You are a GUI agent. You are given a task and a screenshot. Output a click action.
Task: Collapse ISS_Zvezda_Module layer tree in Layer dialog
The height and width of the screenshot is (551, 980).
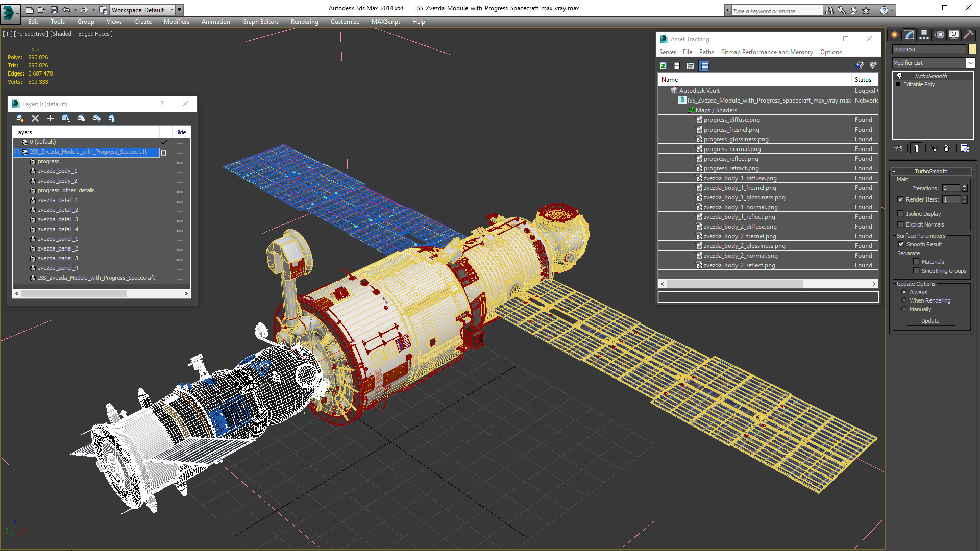(x=17, y=152)
